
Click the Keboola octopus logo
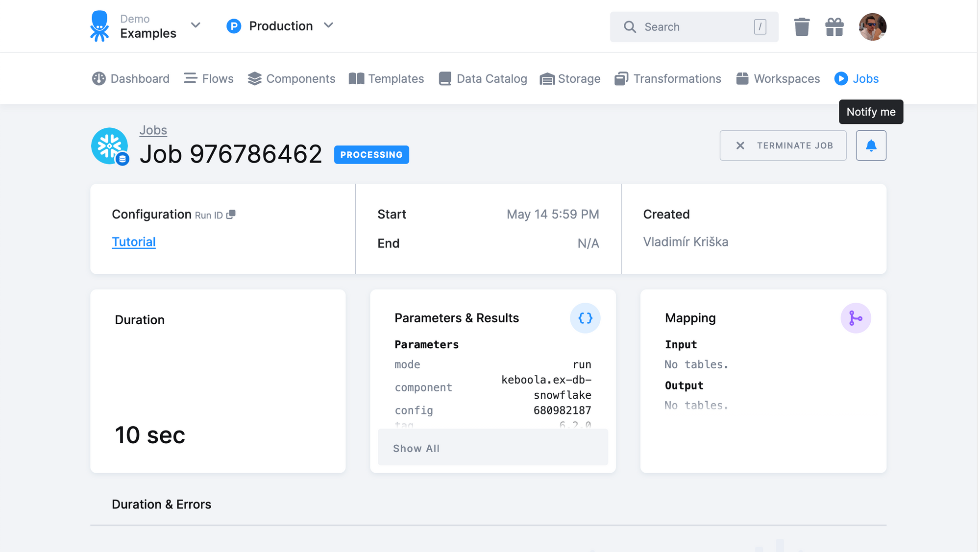pos(99,25)
